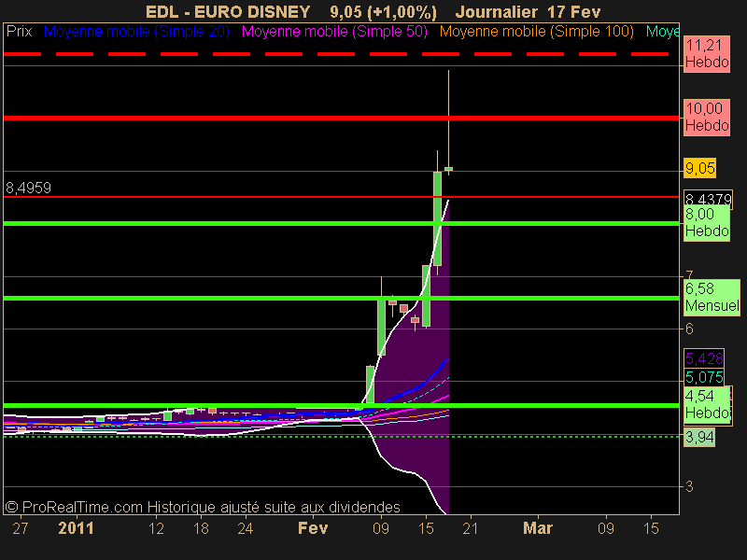Click the green 6,58 monthly support line

(x=341, y=298)
